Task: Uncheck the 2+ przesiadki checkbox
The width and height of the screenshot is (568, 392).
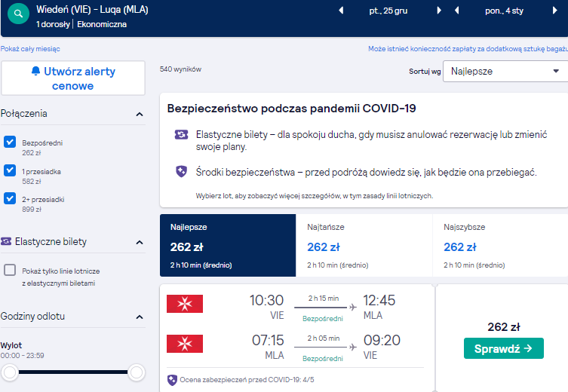Action: 10,198
